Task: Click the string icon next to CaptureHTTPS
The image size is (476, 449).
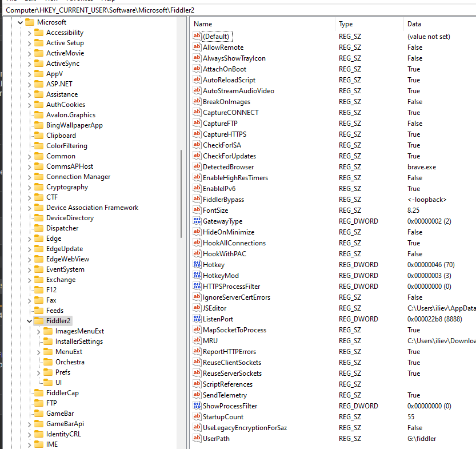Action: click(196, 134)
